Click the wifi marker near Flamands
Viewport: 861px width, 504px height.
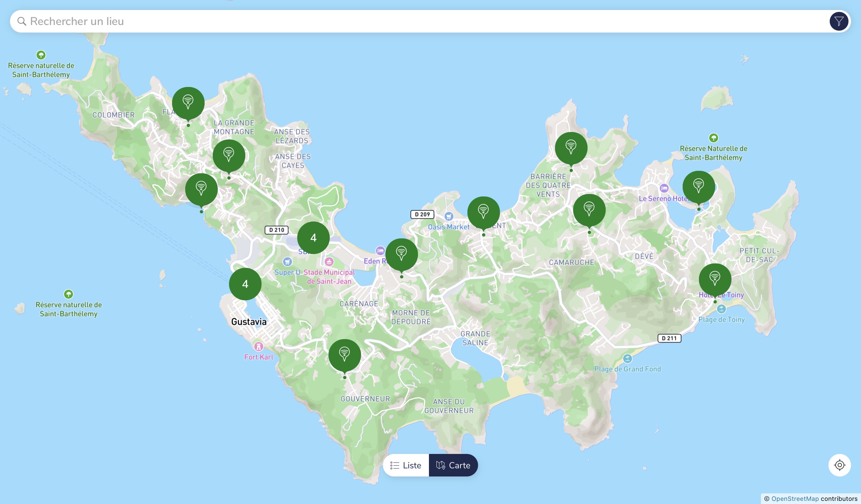pyautogui.click(x=188, y=103)
